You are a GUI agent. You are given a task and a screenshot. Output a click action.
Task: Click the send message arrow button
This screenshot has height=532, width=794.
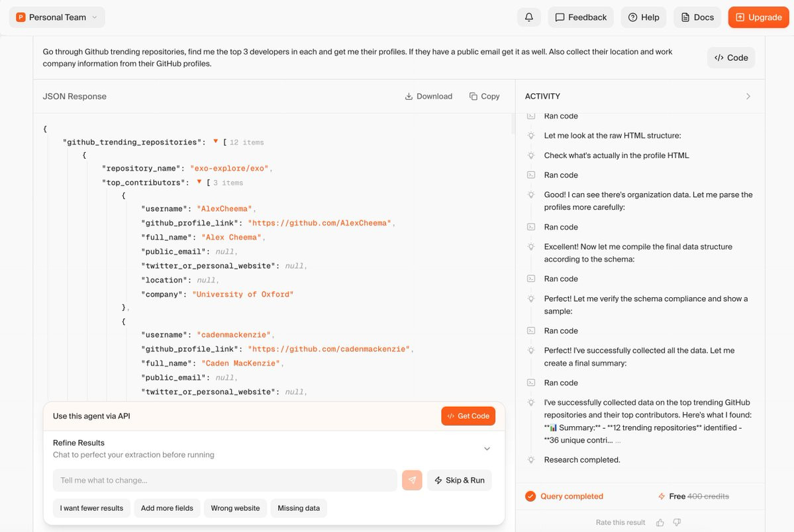pos(412,480)
